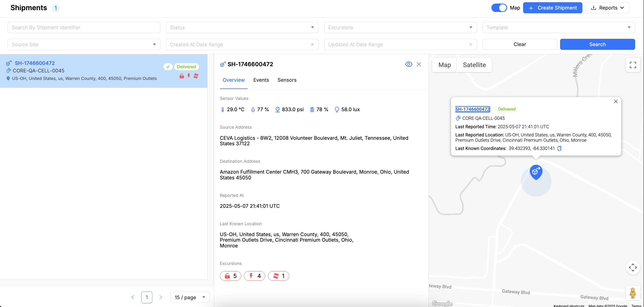Open SH-1746600472 link in map popup
This screenshot has height=307, width=644.
tap(472, 109)
